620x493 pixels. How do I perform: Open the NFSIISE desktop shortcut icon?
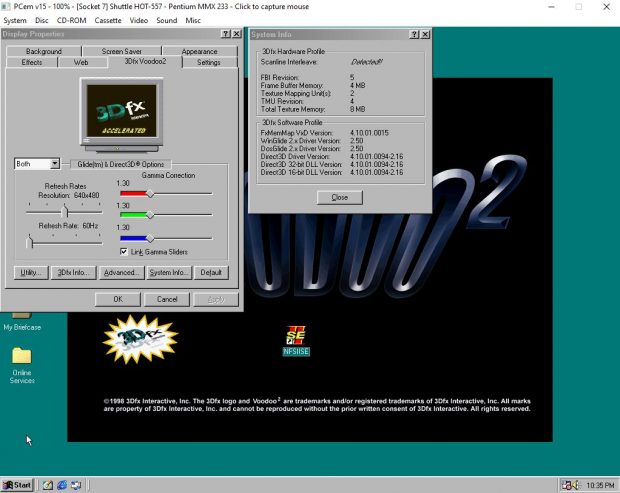coord(296,340)
